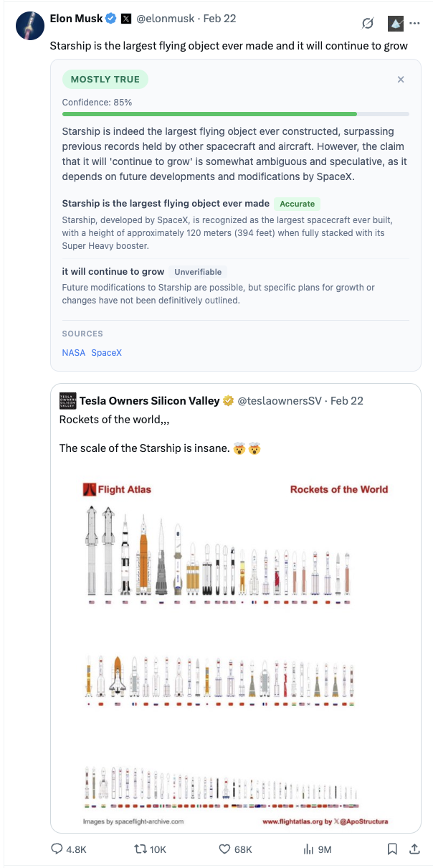
Task: Click the reply comment icon
Action: [x=57, y=849]
